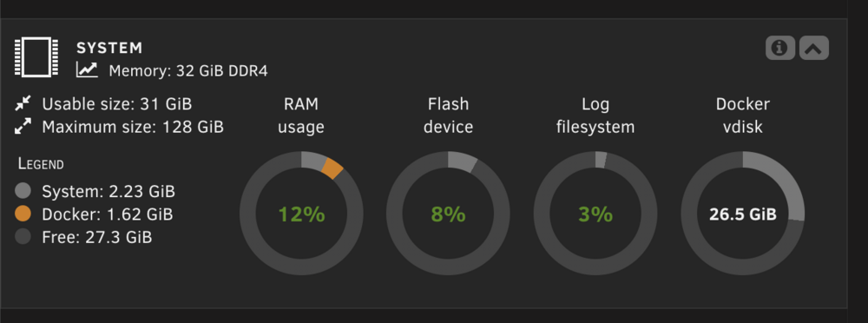This screenshot has height=323, width=868.
Task: Open the info icon in System panel
Action: (x=780, y=48)
